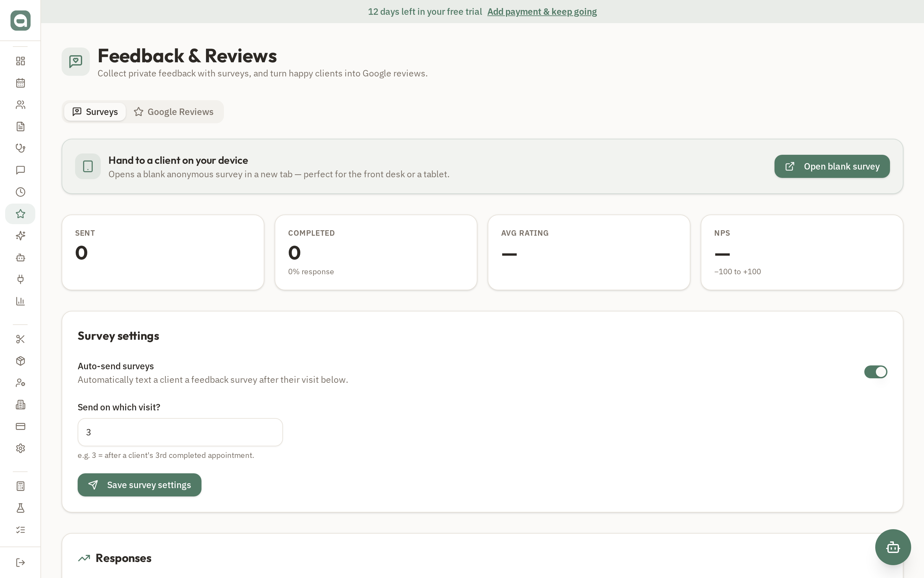The width and height of the screenshot is (924, 578).
Task: Open the checklist tasks icon in sidebar
Action: coord(20,530)
